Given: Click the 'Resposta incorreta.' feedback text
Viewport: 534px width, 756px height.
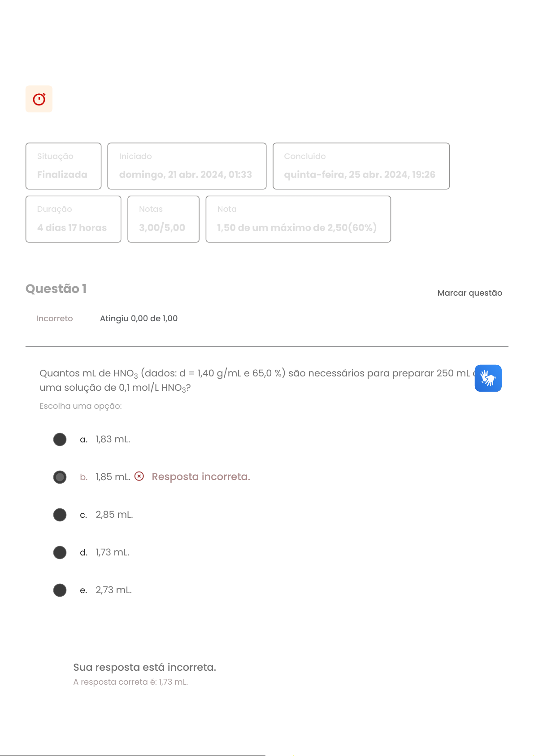Looking at the screenshot, I should click(201, 476).
